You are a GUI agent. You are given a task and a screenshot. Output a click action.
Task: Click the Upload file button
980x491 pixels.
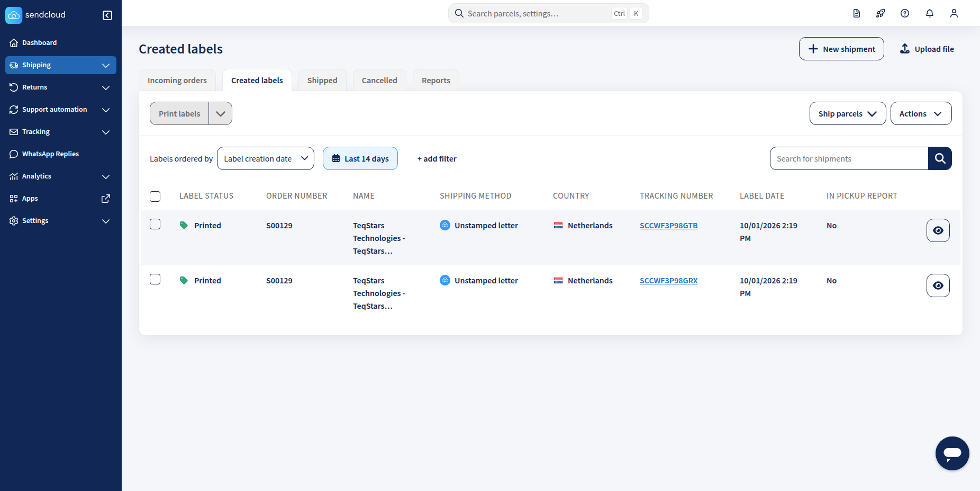927,49
